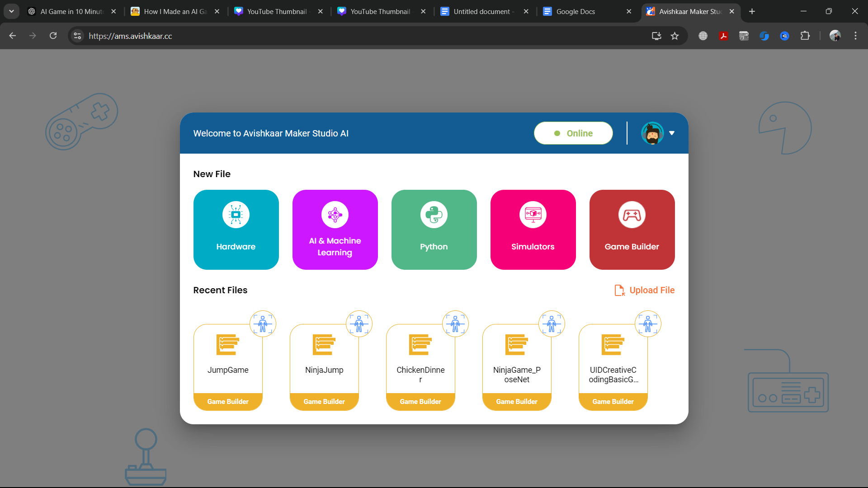
Task: Open the UIDCreativeCodingBasicG... recent file
Action: coord(613,367)
